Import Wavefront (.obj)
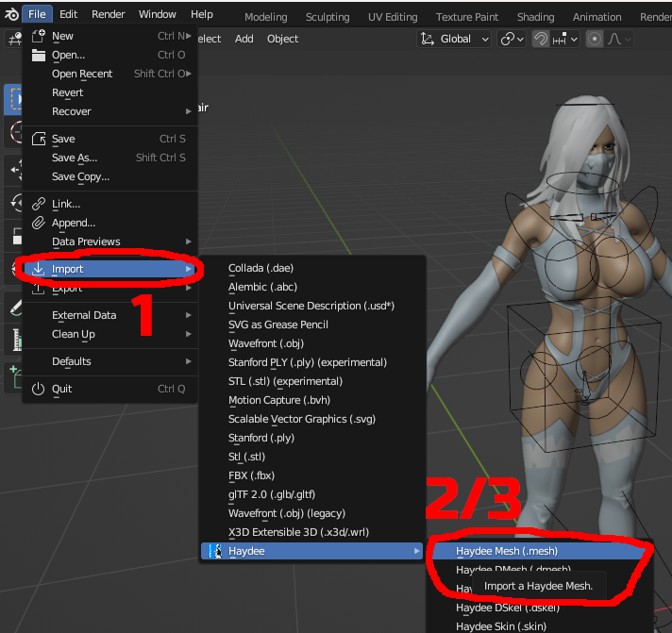 312,343
